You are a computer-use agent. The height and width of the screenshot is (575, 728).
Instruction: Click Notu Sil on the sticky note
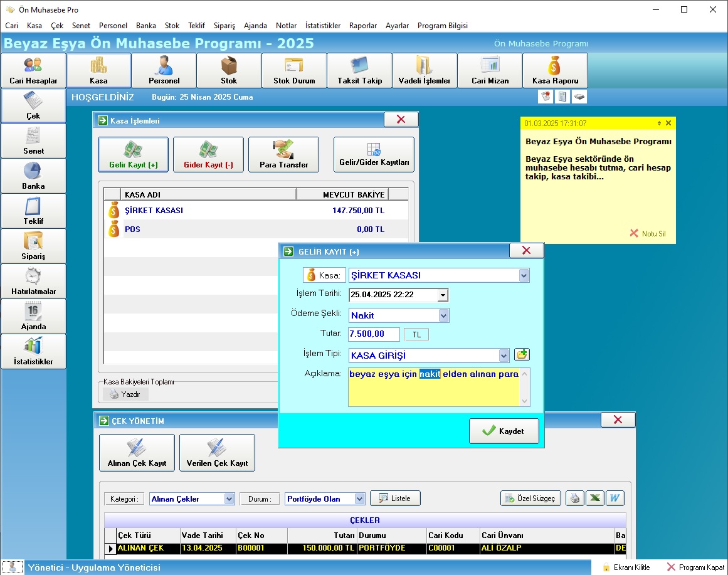click(x=648, y=233)
